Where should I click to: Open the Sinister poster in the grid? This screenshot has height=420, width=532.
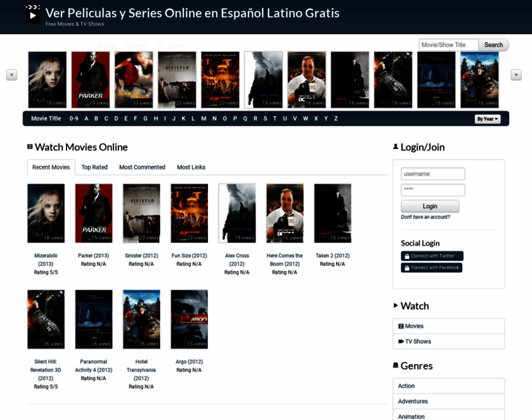[141, 213]
